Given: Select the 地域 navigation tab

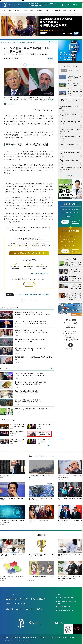Looking at the screenshot, I should pos(32,11).
